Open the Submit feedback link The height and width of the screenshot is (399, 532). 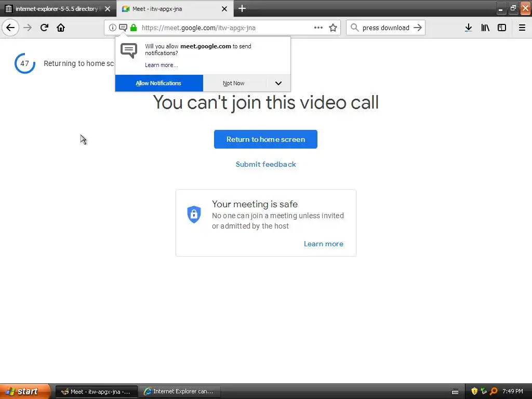click(x=265, y=164)
